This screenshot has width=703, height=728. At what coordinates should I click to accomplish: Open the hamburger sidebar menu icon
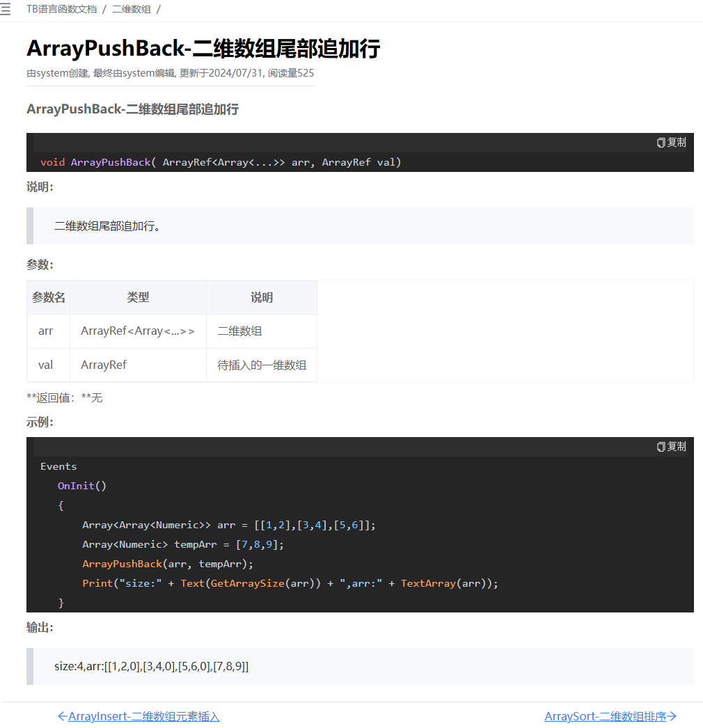click(x=6, y=10)
